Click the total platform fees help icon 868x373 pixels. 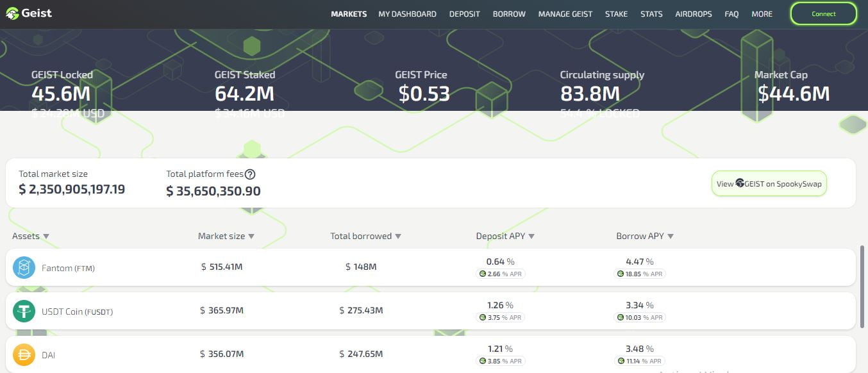pos(251,174)
